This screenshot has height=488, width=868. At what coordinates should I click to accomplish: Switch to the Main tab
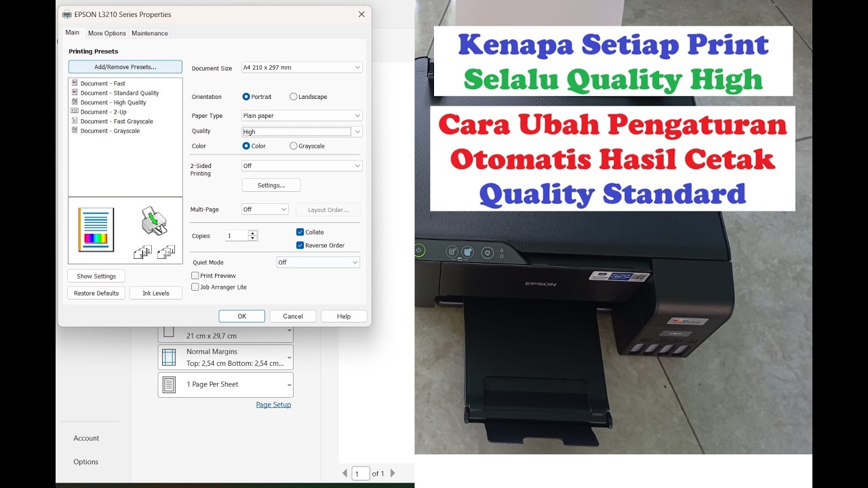tap(73, 33)
